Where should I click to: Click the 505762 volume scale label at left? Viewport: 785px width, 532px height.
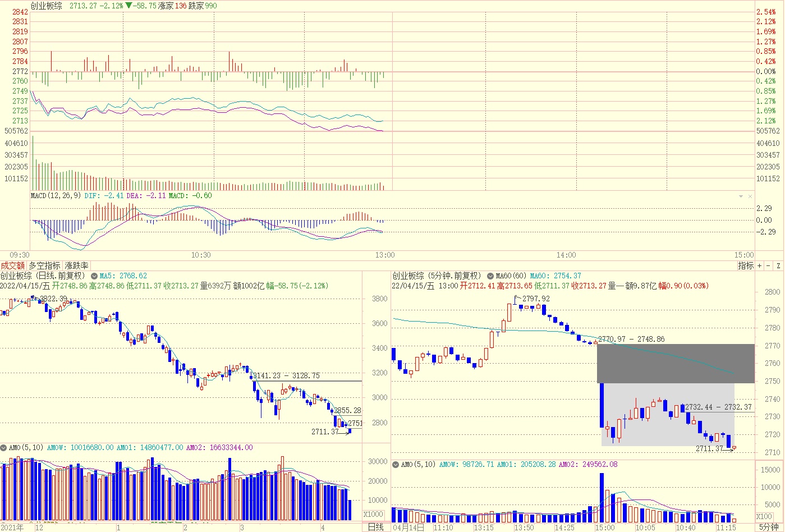pos(16,131)
